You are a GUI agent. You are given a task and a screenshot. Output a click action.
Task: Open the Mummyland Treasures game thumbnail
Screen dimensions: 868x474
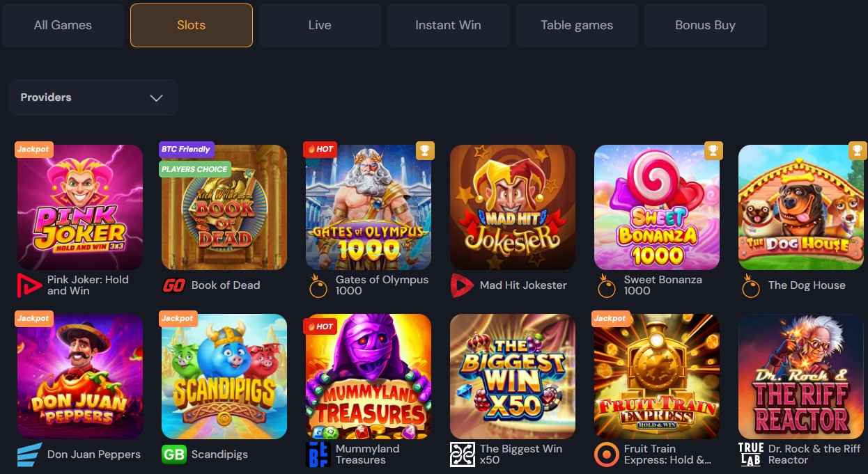coord(369,377)
